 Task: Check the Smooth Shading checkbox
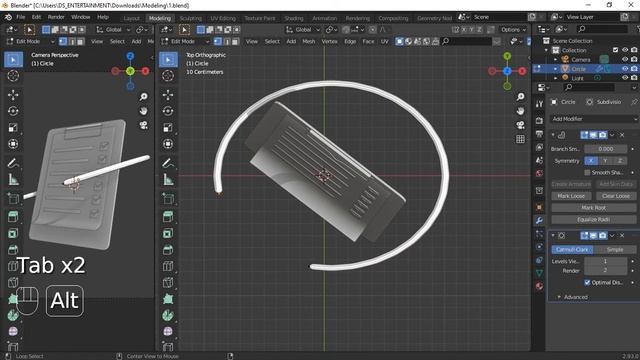pos(587,173)
